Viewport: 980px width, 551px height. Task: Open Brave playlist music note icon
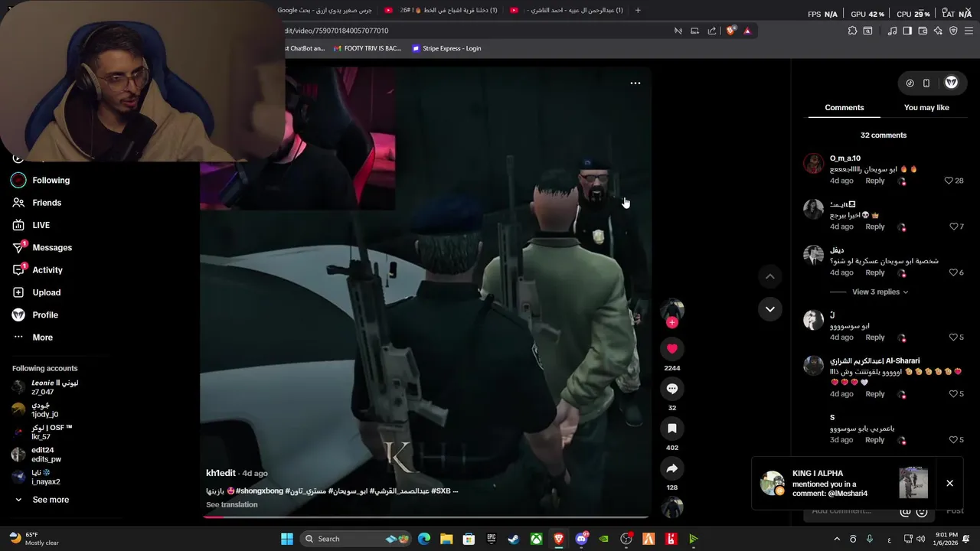tap(892, 31)
